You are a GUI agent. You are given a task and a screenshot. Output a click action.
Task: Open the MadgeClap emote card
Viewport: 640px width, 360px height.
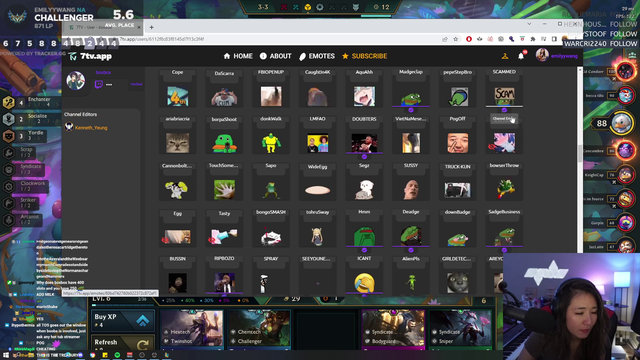coord(411,89)
